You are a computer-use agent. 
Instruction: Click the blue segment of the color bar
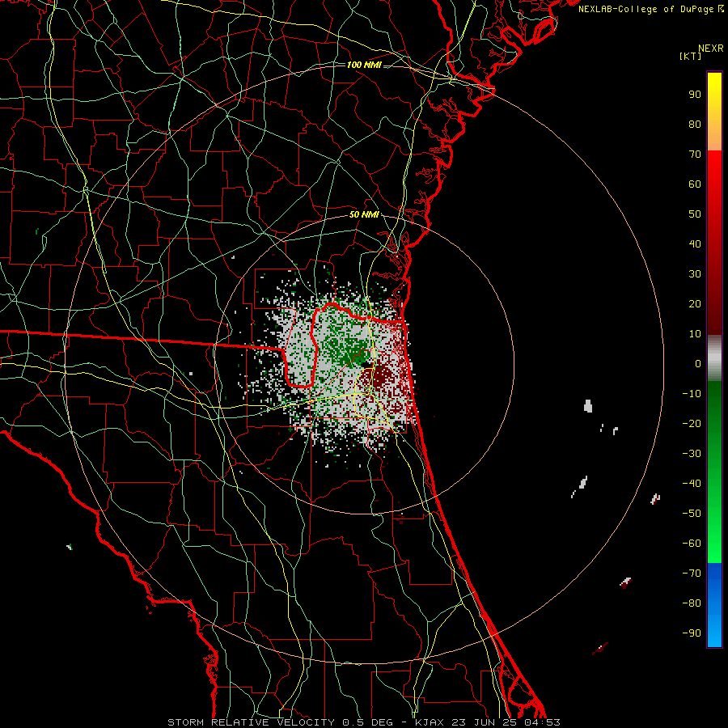(714, 604)
